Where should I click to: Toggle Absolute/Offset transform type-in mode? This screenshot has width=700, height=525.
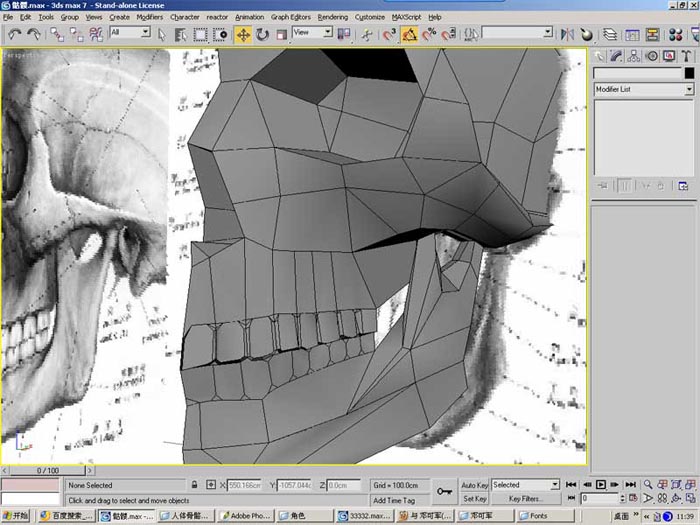(211, 485)
